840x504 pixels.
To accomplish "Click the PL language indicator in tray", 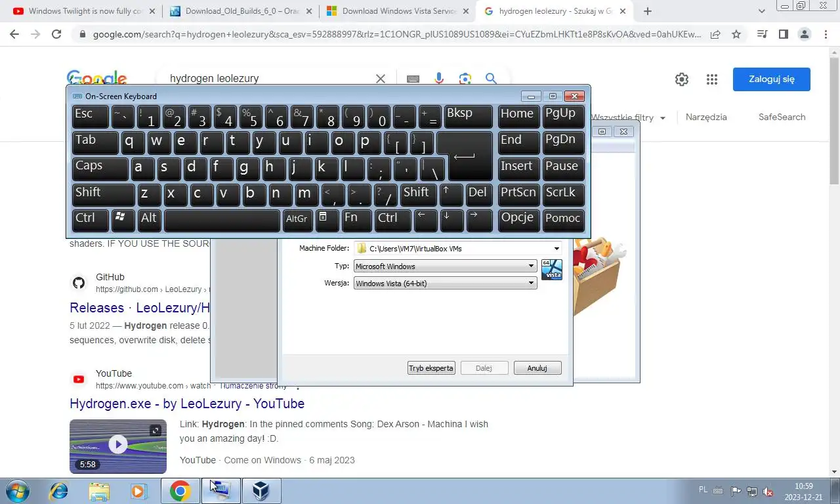I will tap(703, 490).
